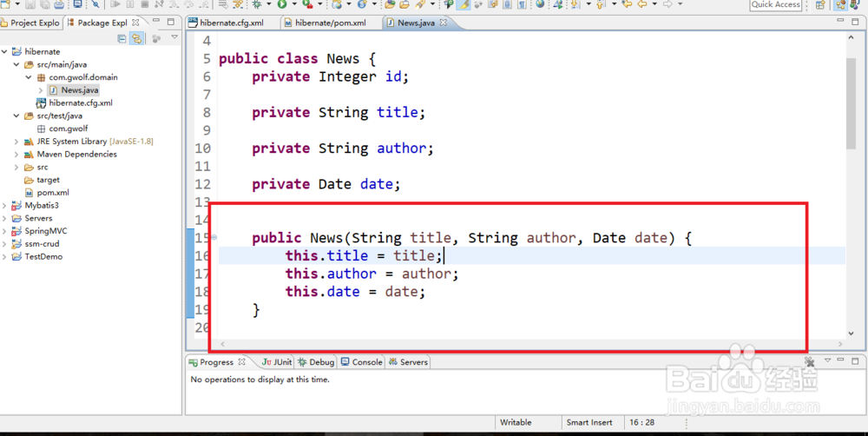Click the Focus on Active Task icon
Image resolution: width=868 pixels, height=436 pixels.
pos(156,38)
